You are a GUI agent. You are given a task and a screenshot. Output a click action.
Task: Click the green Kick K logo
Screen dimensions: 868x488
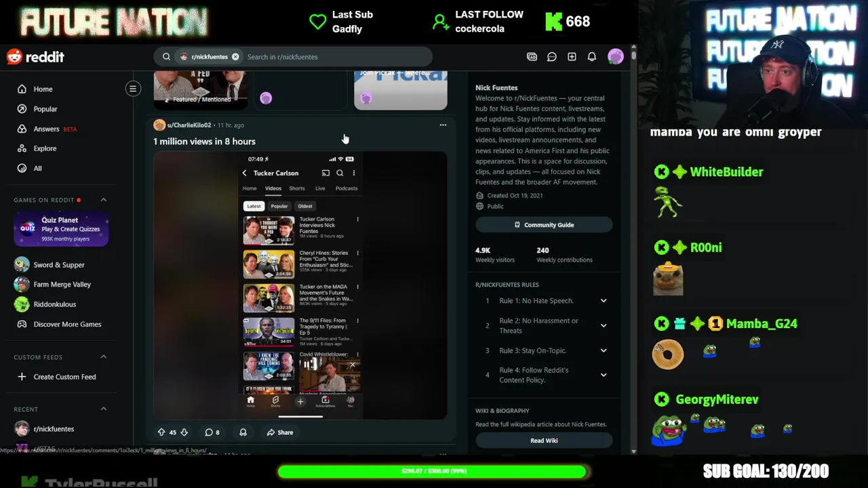pyautogui.click(x=554, y=22)
